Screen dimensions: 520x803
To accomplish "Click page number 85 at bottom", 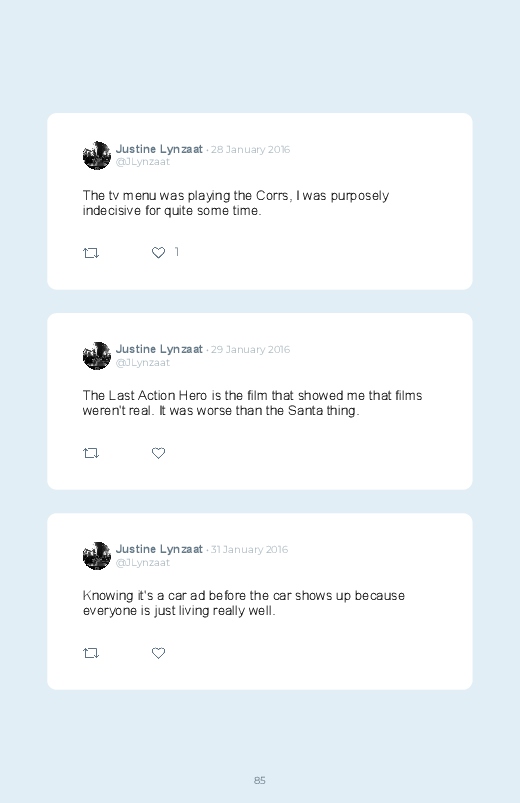I will point(260,780).
